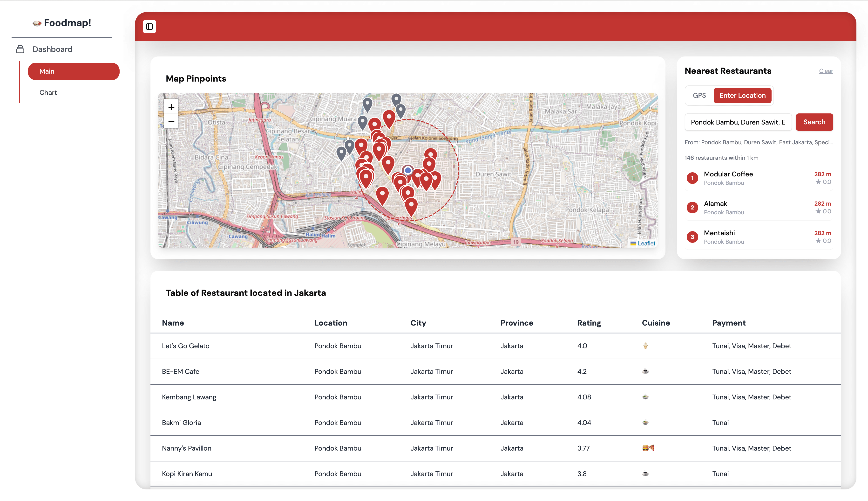The height and width of the screenshot is (501, 868).
Task: Click the Tunai payment cell for Bakmi Gloria
Action: click(720, 423)
